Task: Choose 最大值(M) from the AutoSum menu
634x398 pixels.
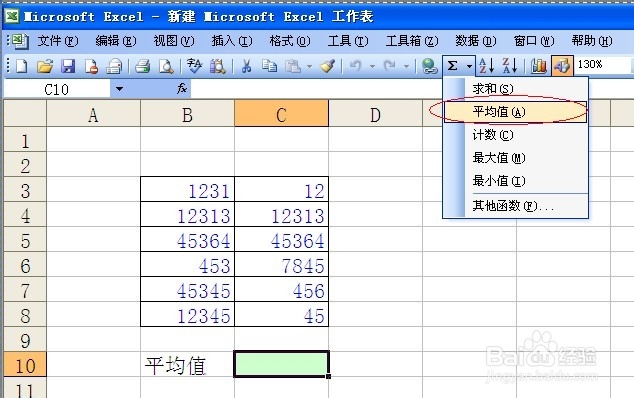Action: tap(516, 158)
